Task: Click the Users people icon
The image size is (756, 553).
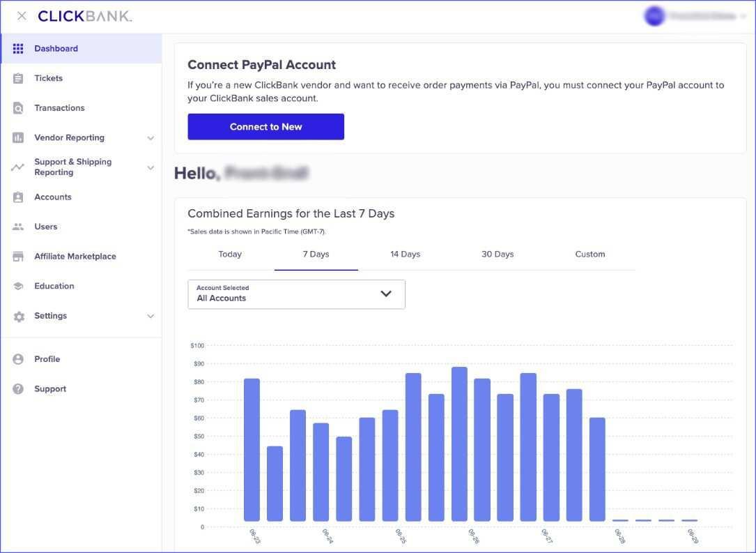Action: tap(18, 226)
